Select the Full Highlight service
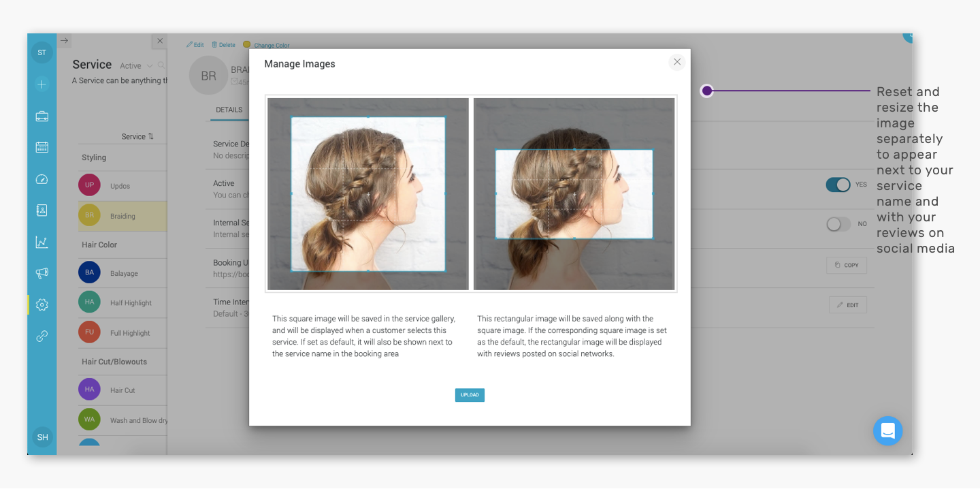This screenshot has width=980, height=489. [x=122, y=333]
